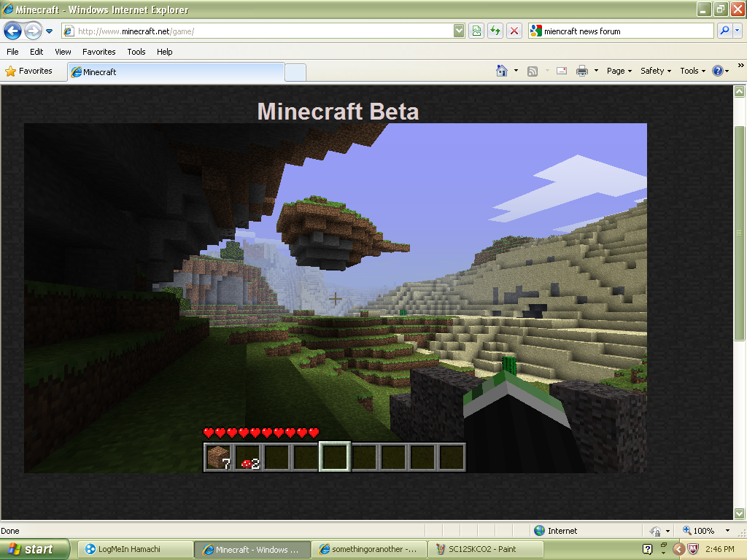
Task: Click the Read Mail icon
Action: (562, 71)
